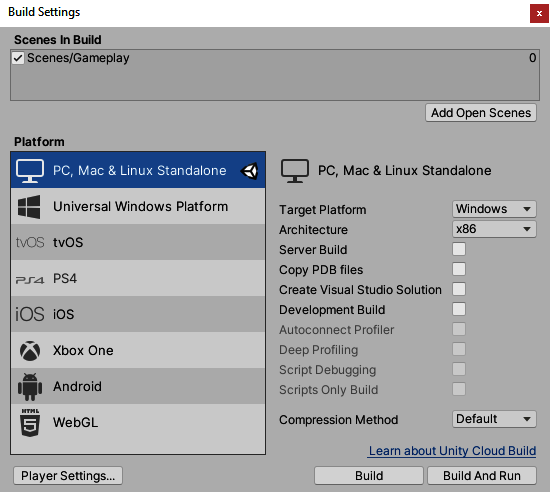Click the PS4 logo icon

click(x=30, y=280)
